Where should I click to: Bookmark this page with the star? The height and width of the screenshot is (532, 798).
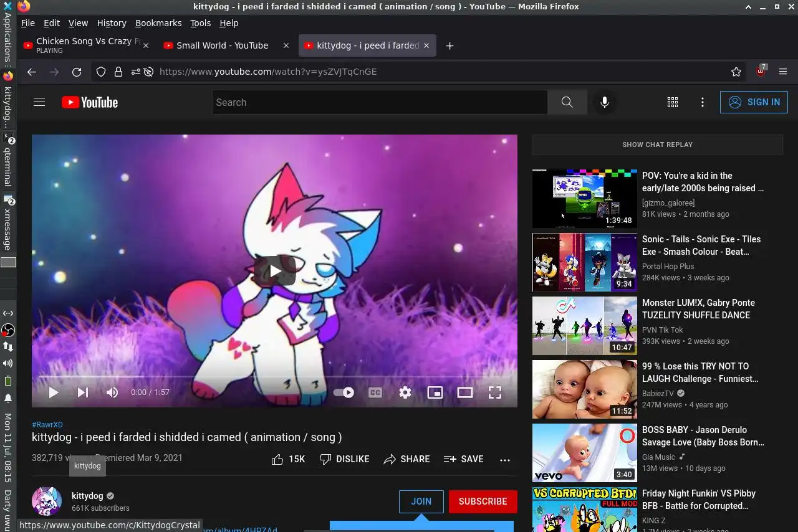[x=736, y=72]
